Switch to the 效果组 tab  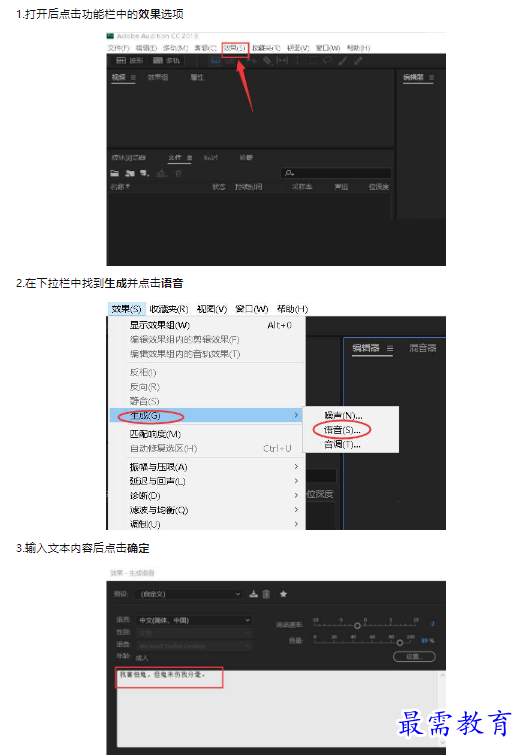tap(158, 78)
